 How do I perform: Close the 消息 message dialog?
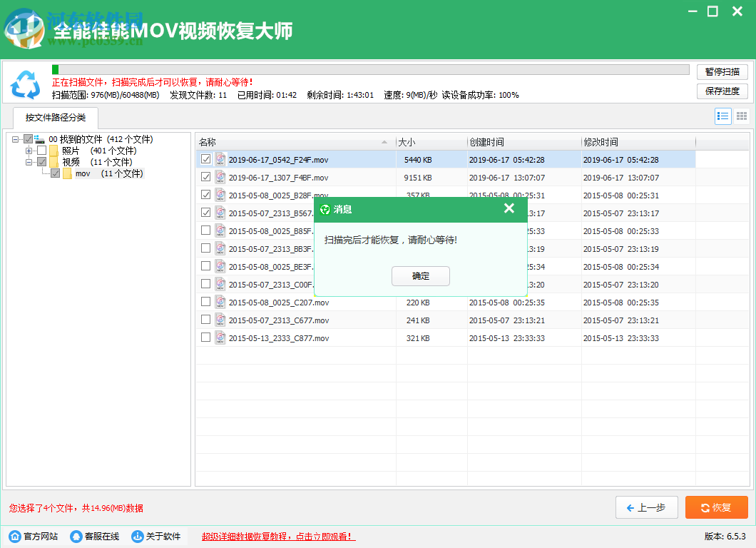click(509, 208)
